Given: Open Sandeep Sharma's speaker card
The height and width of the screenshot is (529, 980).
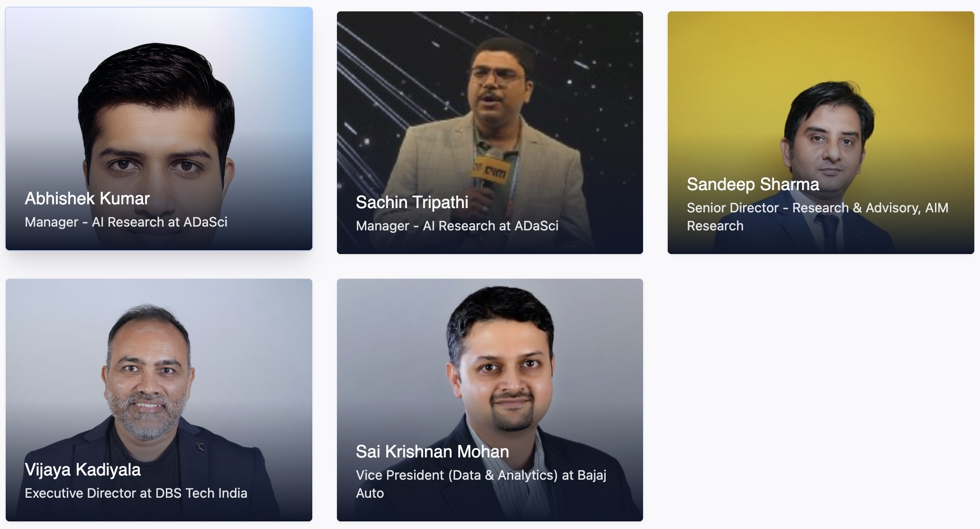Looking at the screenshot, I should pos(821,133).
